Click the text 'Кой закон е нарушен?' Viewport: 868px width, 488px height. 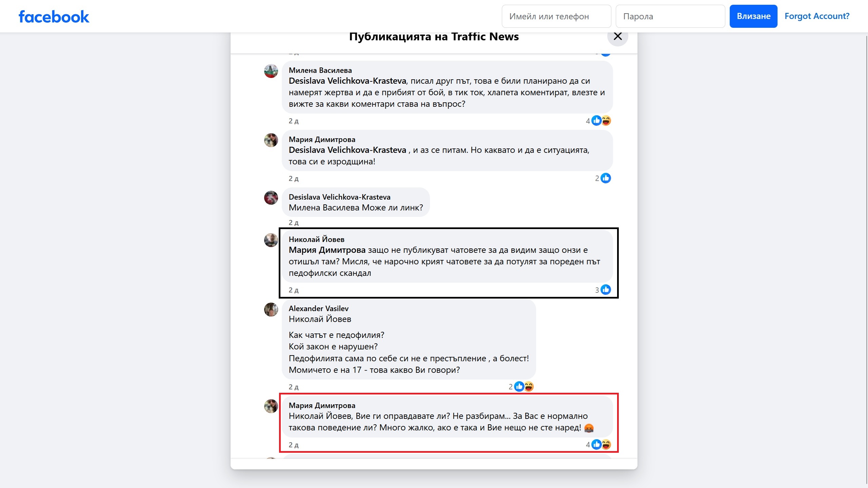coord(333,347)
